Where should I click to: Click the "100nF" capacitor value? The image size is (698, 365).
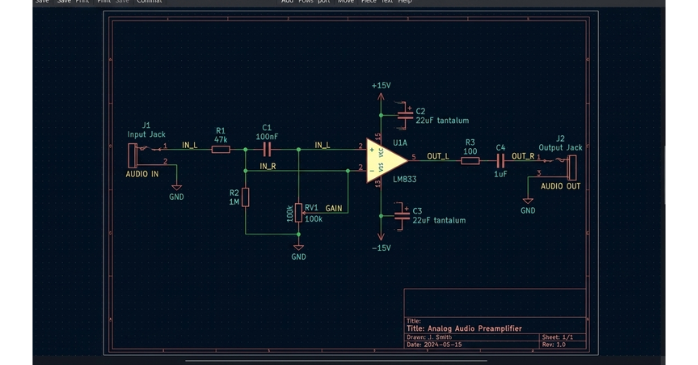(267, 137)
